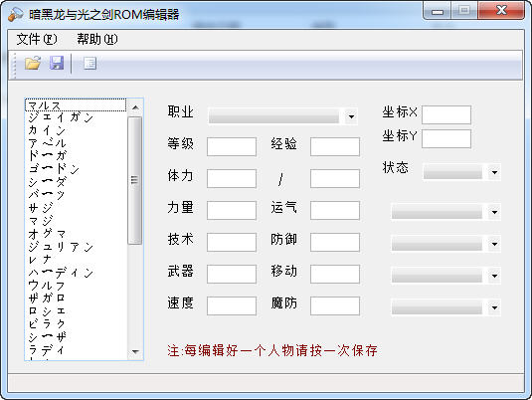Screen dimensions: 532x400
Task: Select ラディ in the character list
Action: pos(76,349)
